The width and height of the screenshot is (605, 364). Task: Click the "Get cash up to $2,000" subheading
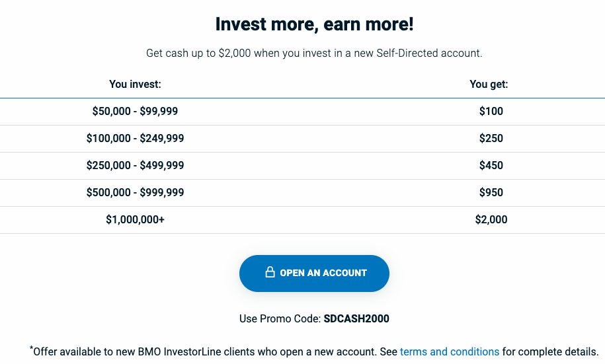(314, 53)
